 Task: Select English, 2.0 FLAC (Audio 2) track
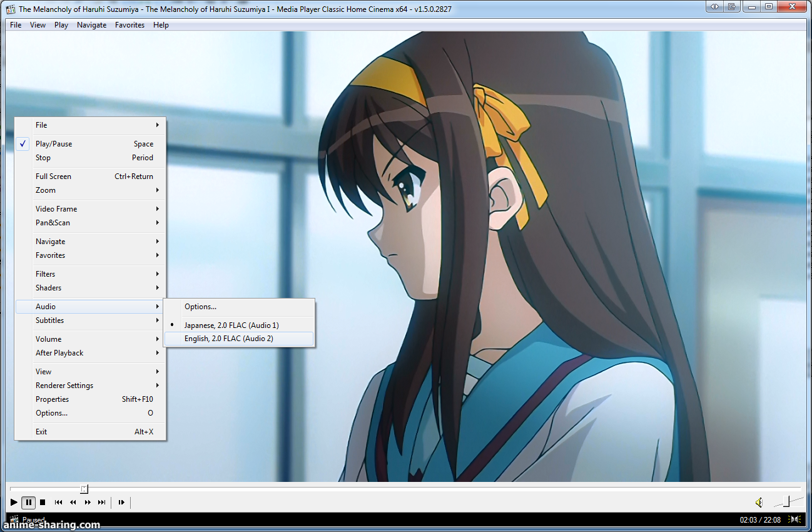[239, 339]
